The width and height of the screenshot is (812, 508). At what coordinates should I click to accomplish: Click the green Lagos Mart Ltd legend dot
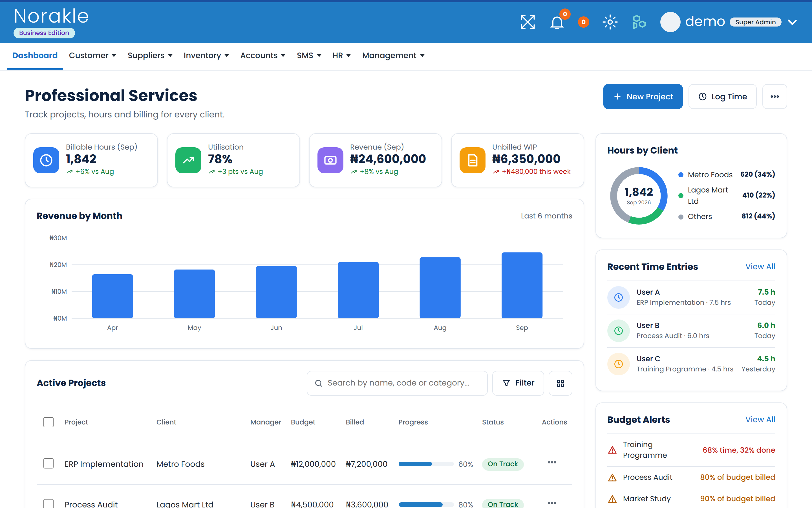coord(681,196)
